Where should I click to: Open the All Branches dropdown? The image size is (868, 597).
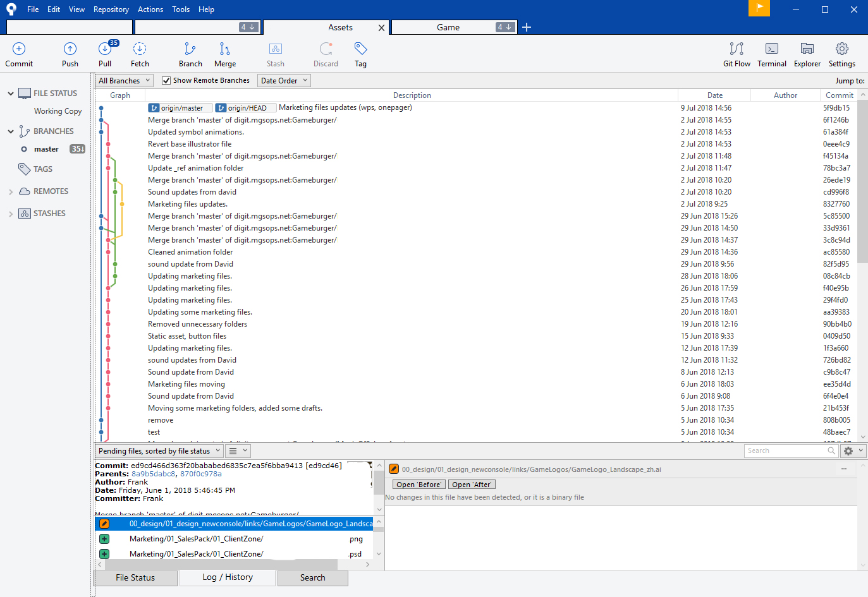pyautogui.click(x=125, y=81)
